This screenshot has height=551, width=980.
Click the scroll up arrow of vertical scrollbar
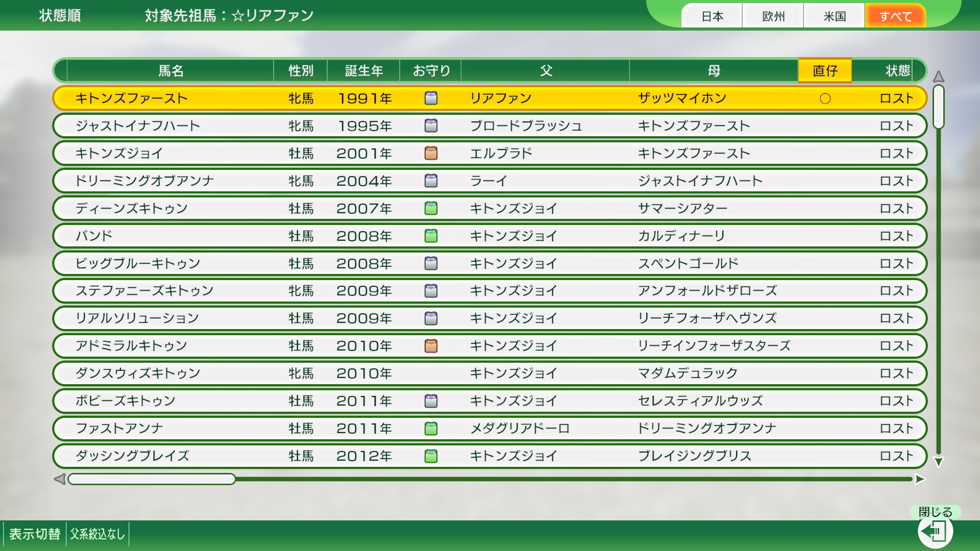pos(938,77)
